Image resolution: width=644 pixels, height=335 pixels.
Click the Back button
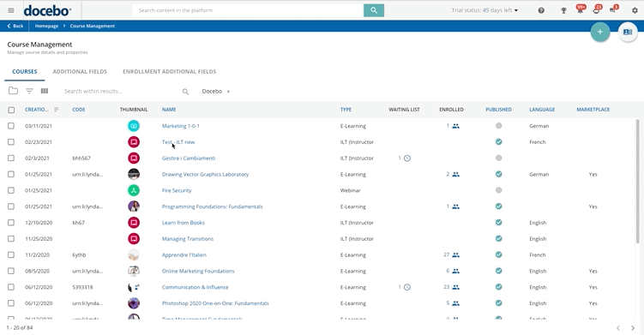(15, 26)
